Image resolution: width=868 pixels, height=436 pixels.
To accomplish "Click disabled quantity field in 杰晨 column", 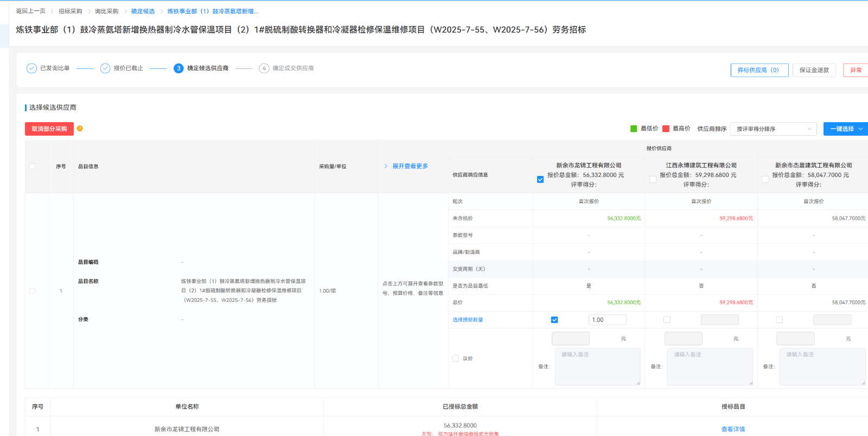I will pyautogui.click(x=832, y=320).
